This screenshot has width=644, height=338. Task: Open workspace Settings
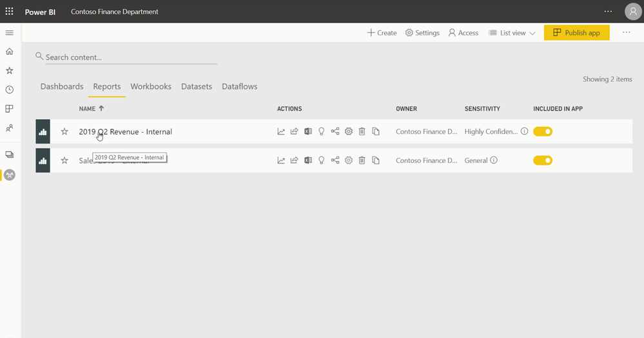(x=422, y=33)
